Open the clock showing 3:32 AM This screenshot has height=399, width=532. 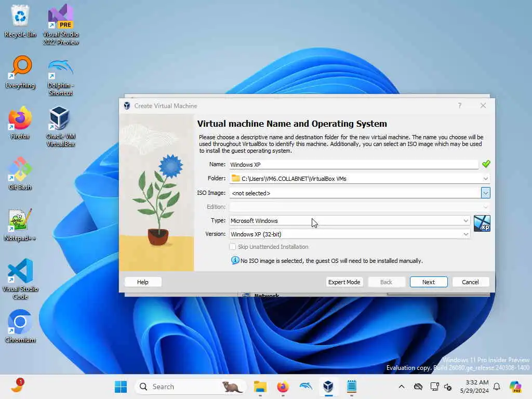[474, 387]
